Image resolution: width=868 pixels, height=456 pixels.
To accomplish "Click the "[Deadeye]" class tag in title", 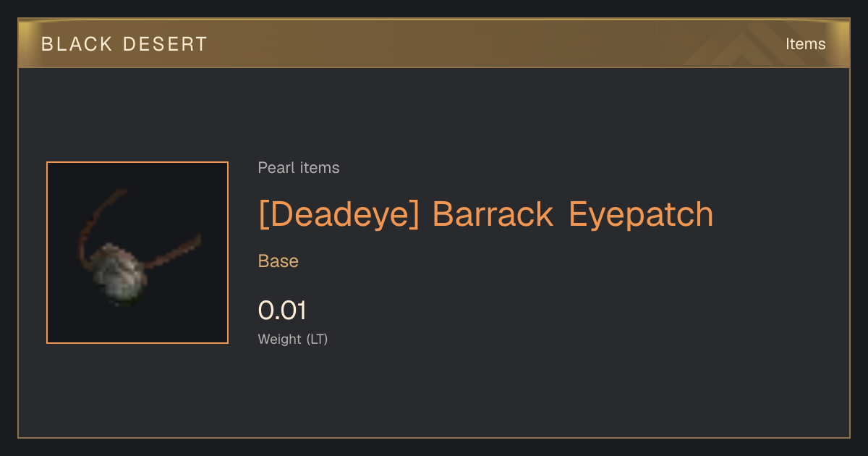I will [x=339, y=214].
